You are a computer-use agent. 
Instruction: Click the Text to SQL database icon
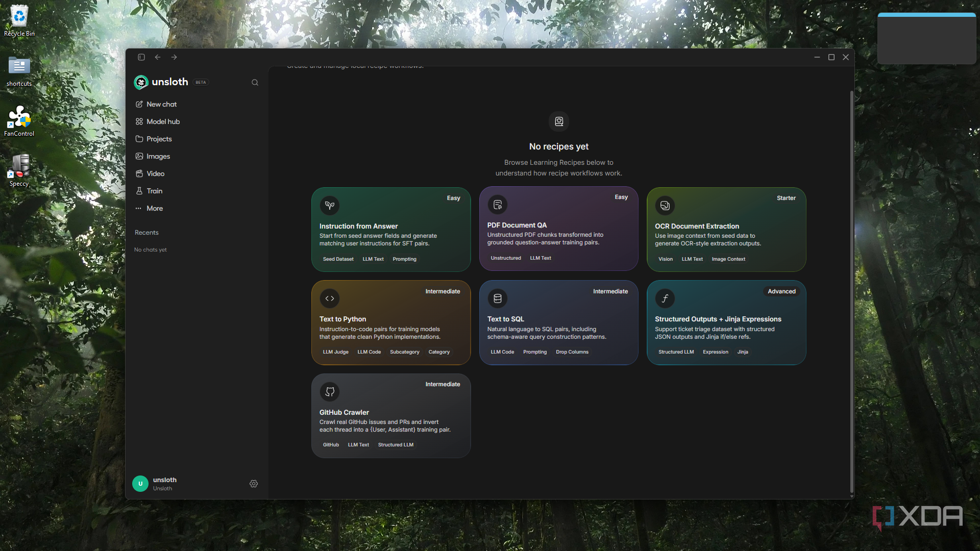click(498, 298)
